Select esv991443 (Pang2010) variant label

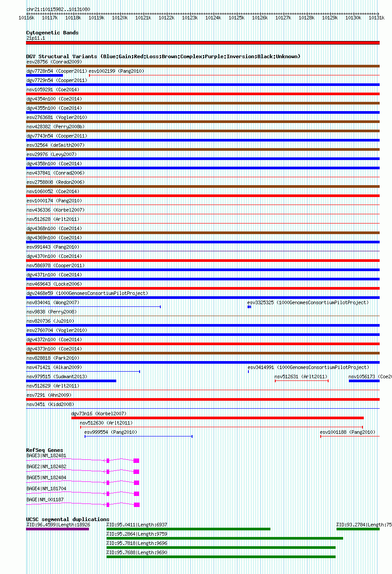click(53, 247)
